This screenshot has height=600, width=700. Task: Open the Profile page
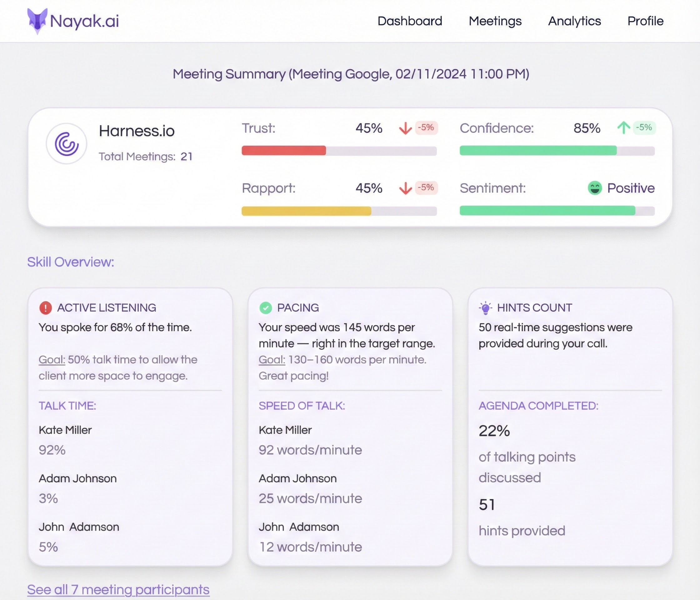645,21
